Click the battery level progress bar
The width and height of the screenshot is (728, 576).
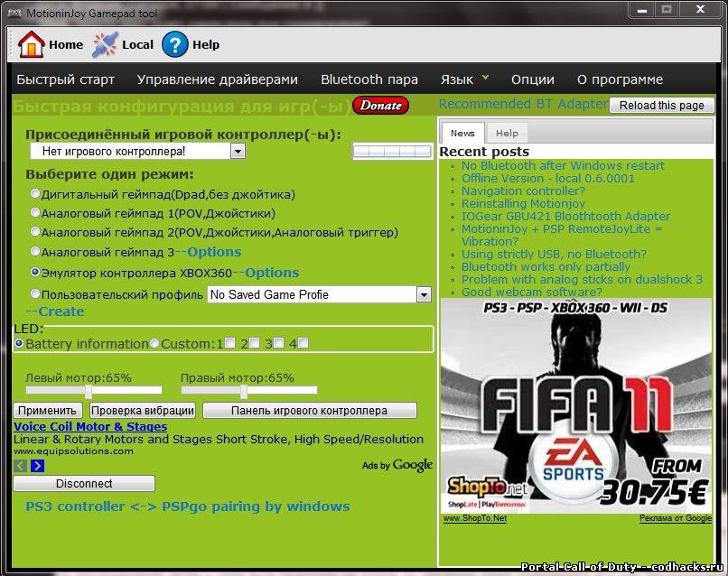coord(392,151)
